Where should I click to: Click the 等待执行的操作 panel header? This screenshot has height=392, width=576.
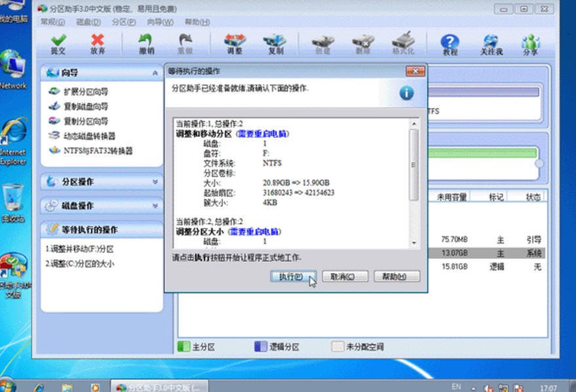coord(102,229)
